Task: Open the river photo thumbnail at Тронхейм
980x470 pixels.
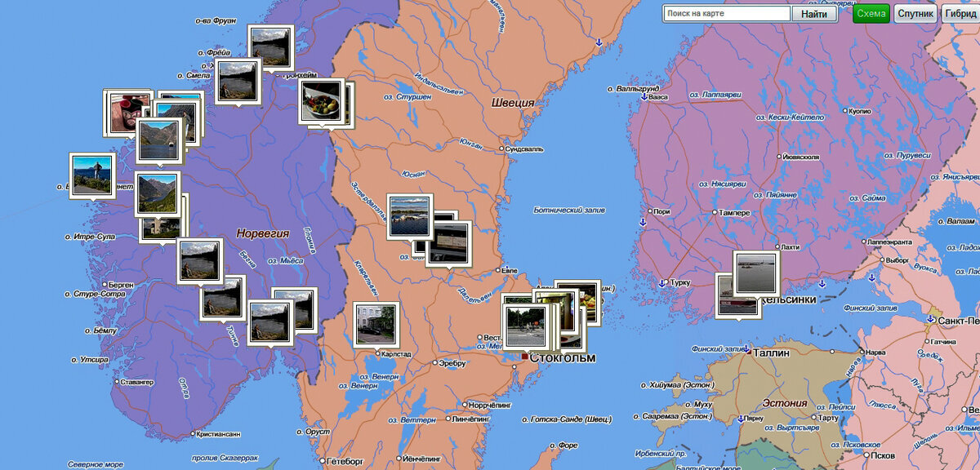Action: pos(270,46)
